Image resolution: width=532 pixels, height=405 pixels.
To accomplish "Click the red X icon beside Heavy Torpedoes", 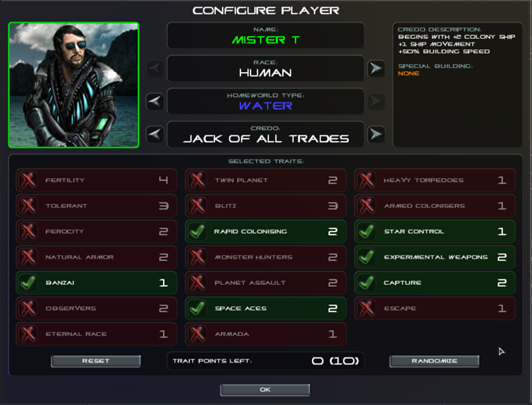I will point(366,180).
